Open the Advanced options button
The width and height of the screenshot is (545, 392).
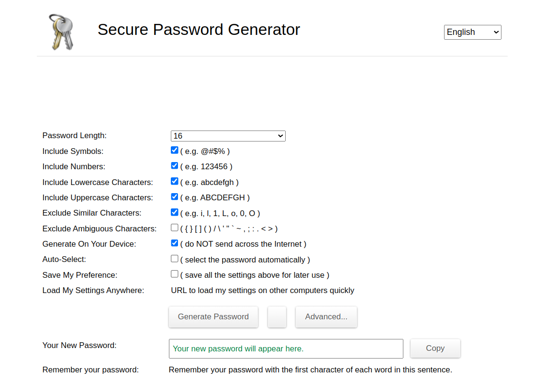[x=326, y=317]
